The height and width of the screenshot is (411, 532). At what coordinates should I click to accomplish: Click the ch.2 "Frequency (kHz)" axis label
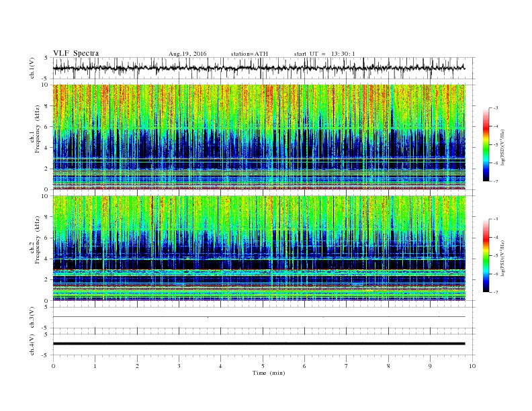point(38,239)
